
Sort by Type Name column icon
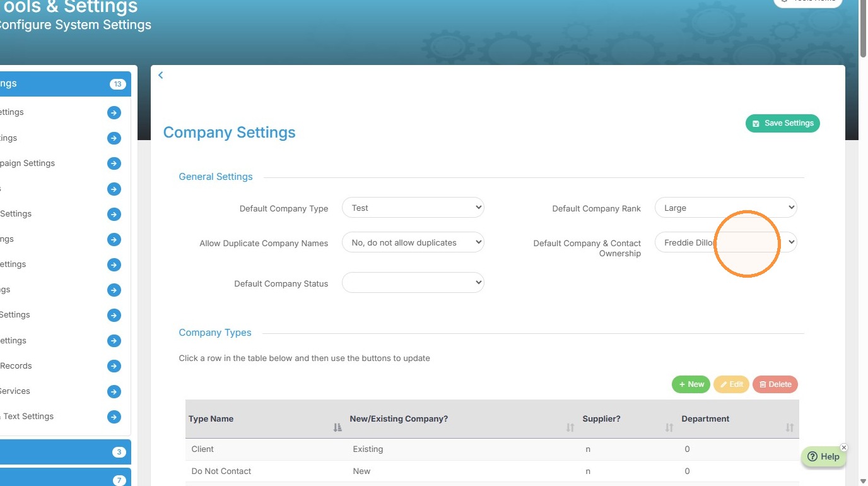coord(337,427)
